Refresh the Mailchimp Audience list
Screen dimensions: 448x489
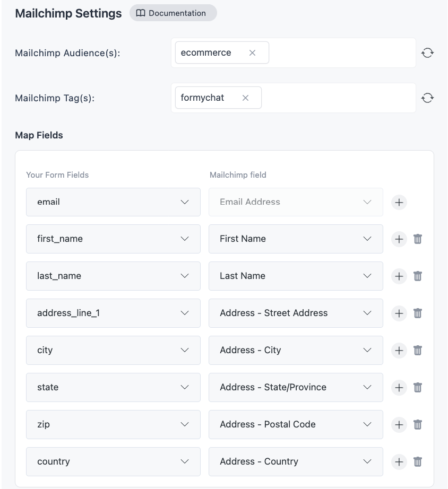point(427,53)
